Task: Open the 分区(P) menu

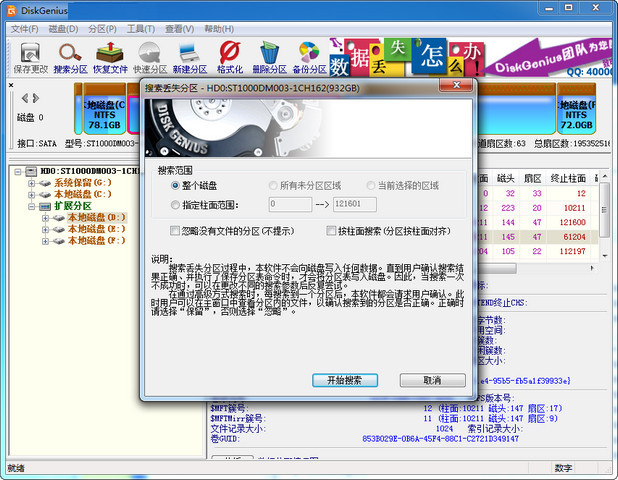Action: click(x=102, y=29)
